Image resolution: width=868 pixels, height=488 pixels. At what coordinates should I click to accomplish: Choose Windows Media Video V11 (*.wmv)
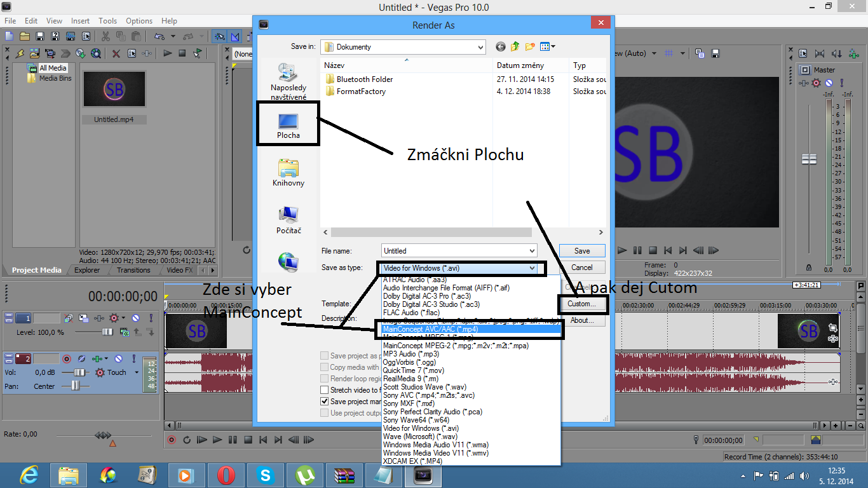pyautogui.click(x=471, y=453)
